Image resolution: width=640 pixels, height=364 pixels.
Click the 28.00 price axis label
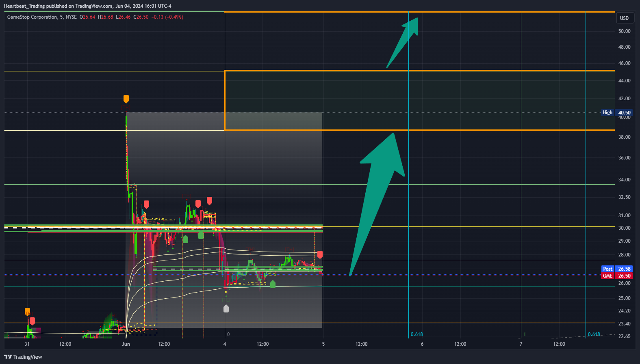pos(624,254)
